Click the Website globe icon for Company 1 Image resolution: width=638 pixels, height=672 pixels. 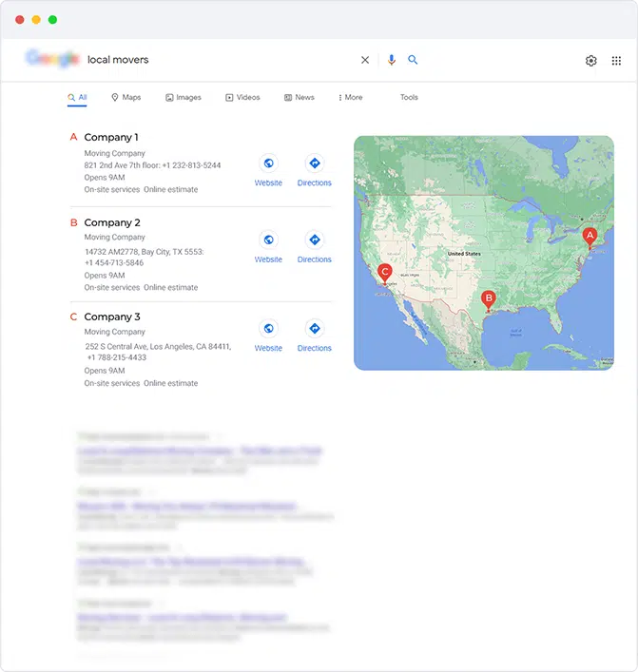[268, 163]
